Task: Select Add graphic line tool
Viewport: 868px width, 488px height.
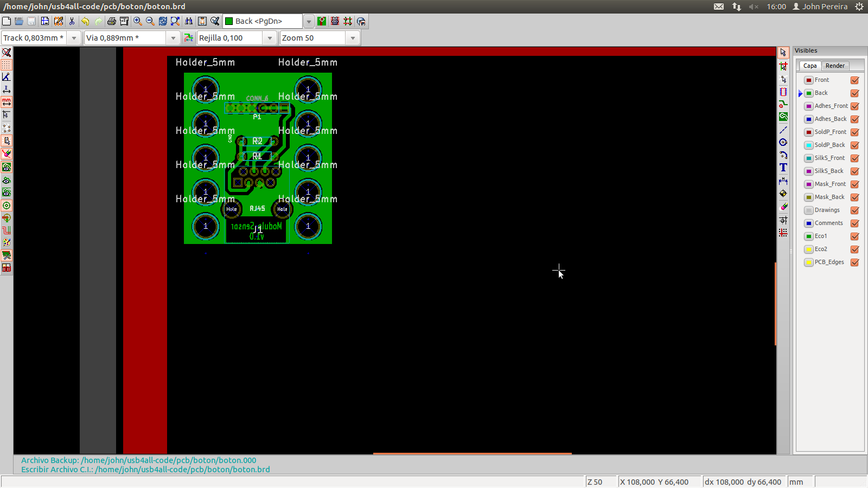Action: pyautogui.click(x=783, y=130)
